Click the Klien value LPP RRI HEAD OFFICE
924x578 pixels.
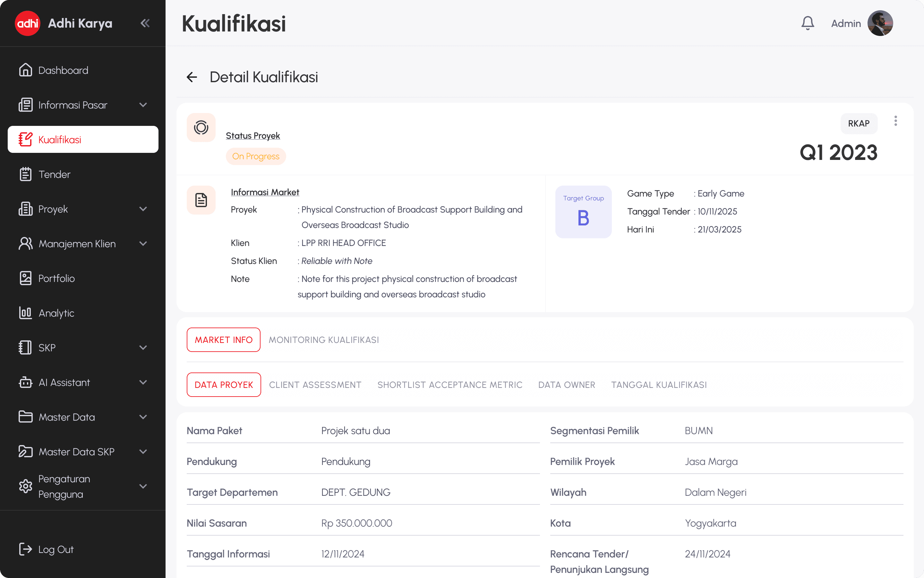[x=344, y=243]
